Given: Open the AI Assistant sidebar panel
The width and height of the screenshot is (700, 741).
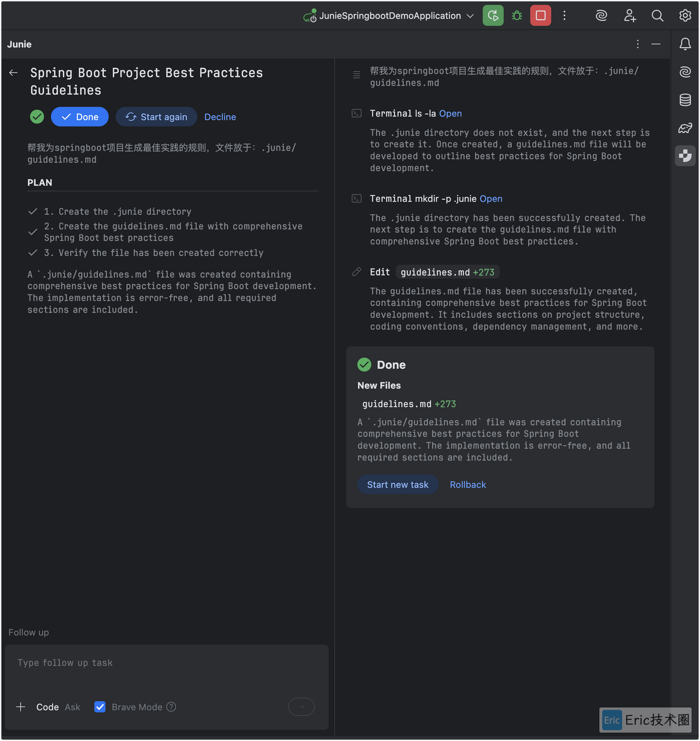Looking at the screenshot, I should pyautogui.click(x=685, y=71).
